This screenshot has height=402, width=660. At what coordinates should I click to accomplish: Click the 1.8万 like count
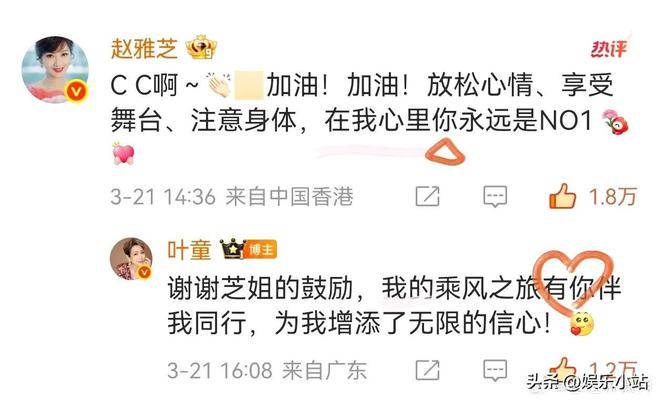pyautogui.click(x=612, y=197)
